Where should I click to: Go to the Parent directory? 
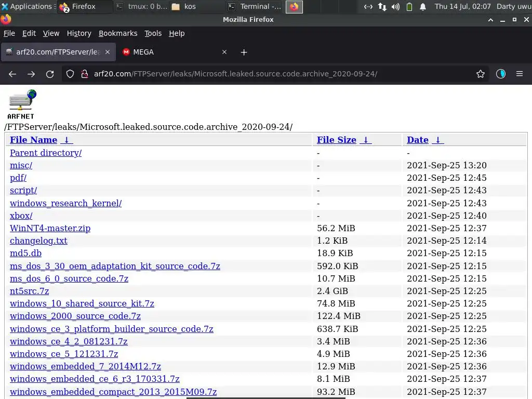pos(46,153)
